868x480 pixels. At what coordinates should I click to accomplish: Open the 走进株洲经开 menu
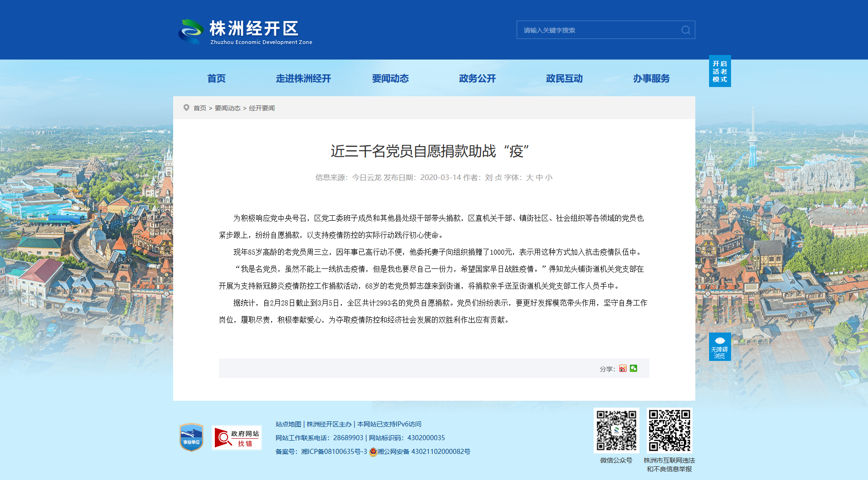[x=303, y=78]
